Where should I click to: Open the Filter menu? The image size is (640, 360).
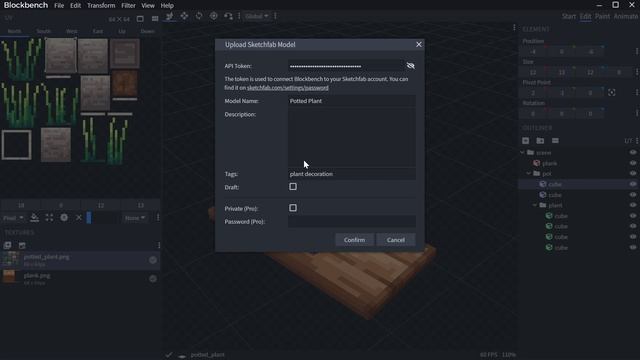[x=128, y=6]
